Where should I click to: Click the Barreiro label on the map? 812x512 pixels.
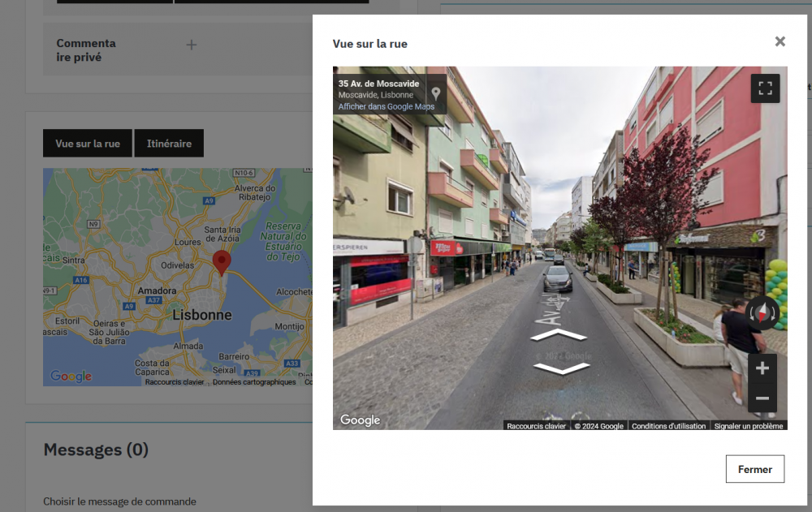[234, 357]
